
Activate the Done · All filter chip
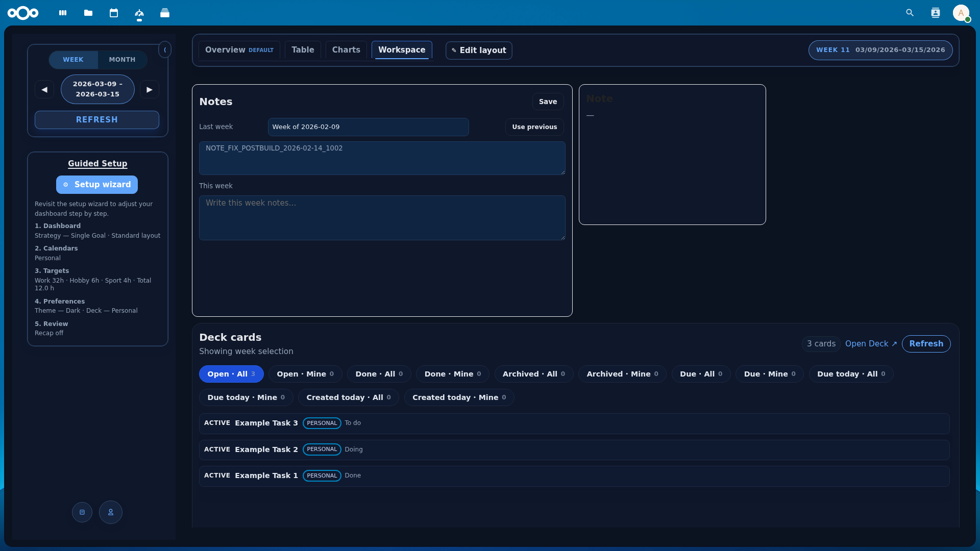click(x=379, y=373)
